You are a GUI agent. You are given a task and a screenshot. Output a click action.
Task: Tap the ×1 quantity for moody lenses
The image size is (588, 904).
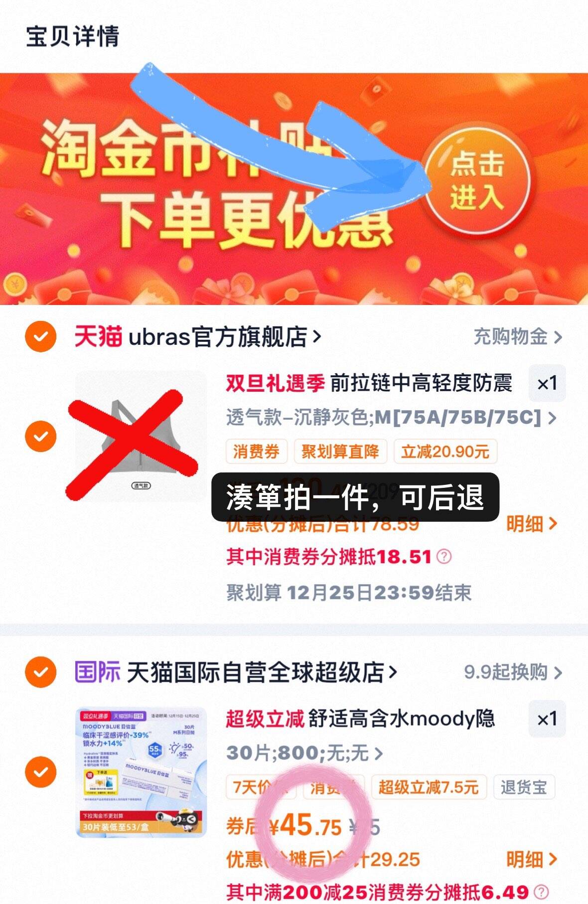tap(547, 719)
